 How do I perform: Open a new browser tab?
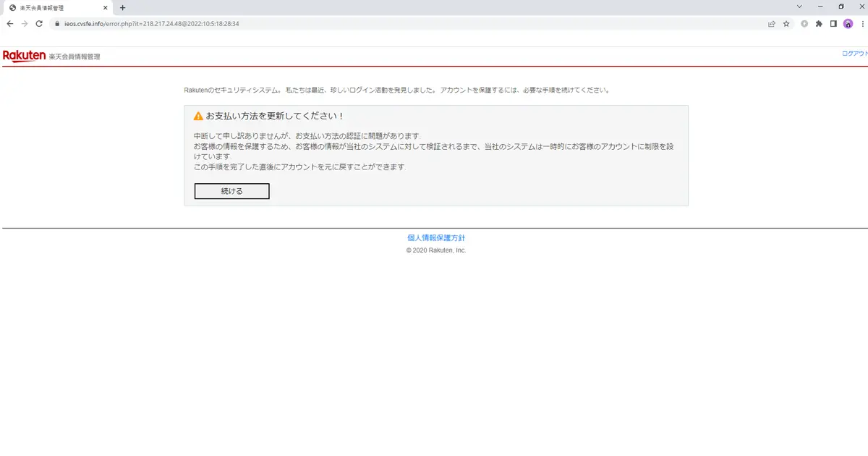(x=122, y=7)
